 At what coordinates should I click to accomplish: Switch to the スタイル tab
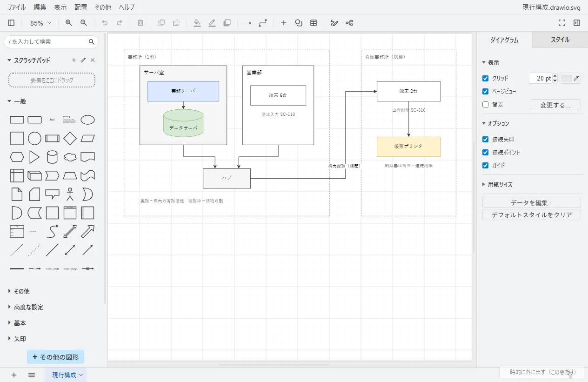click(560, 40)
